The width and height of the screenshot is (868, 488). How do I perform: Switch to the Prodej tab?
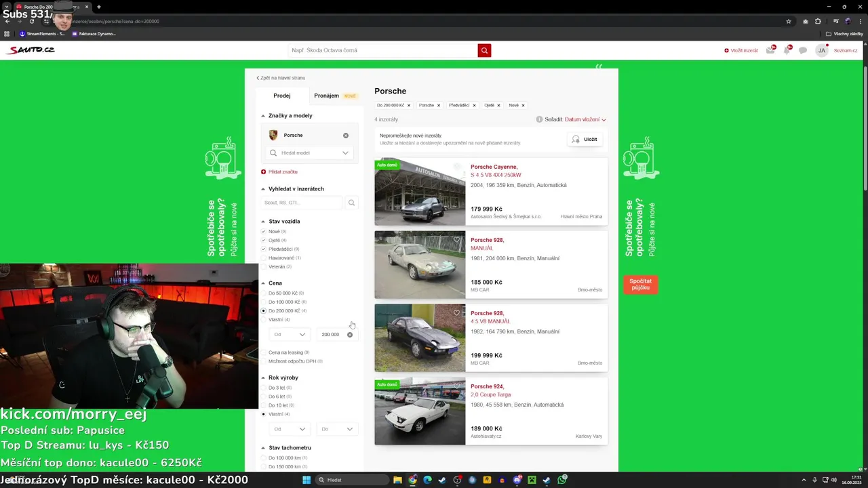282,96
